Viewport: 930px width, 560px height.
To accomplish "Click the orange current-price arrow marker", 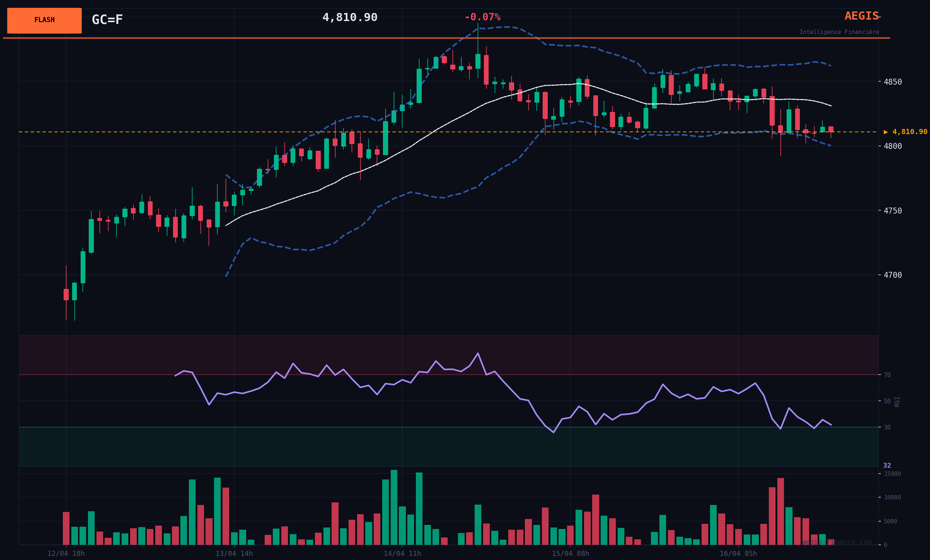I will coord(886,132).
